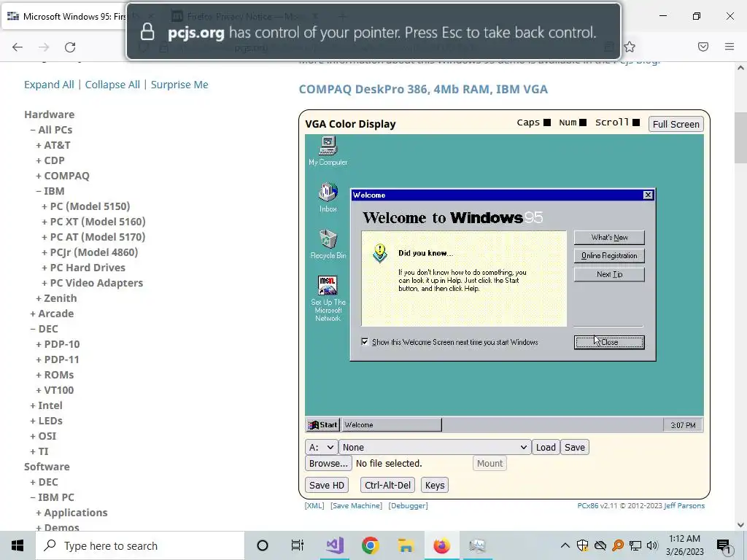
Task: Click the Jeff Parsons link
Action: coord(684,506)
